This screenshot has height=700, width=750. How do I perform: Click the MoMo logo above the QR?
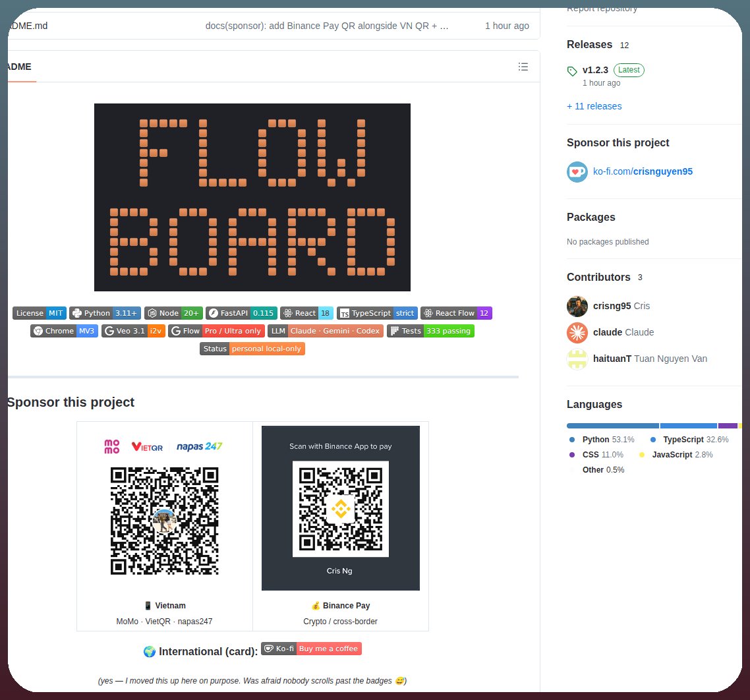point(112,446)
